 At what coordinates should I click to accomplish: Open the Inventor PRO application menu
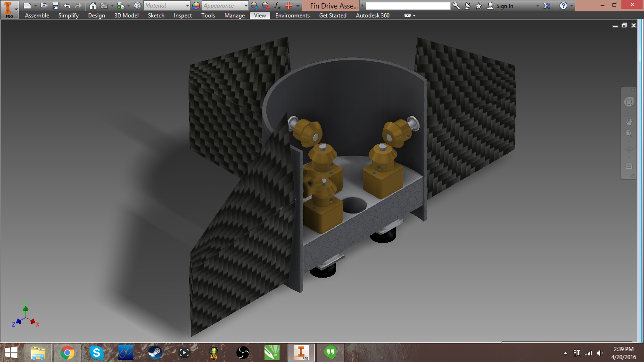pos(9,9)
